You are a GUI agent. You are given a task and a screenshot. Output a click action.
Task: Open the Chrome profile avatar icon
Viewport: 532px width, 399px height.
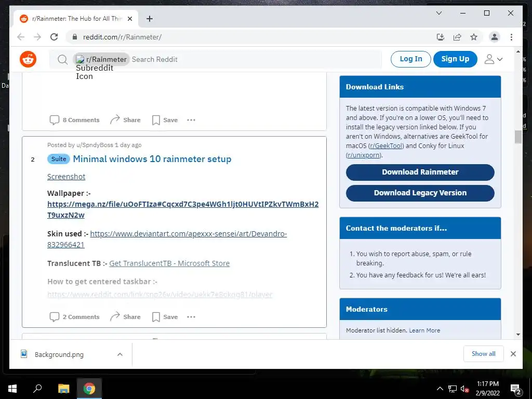(495, 37)
